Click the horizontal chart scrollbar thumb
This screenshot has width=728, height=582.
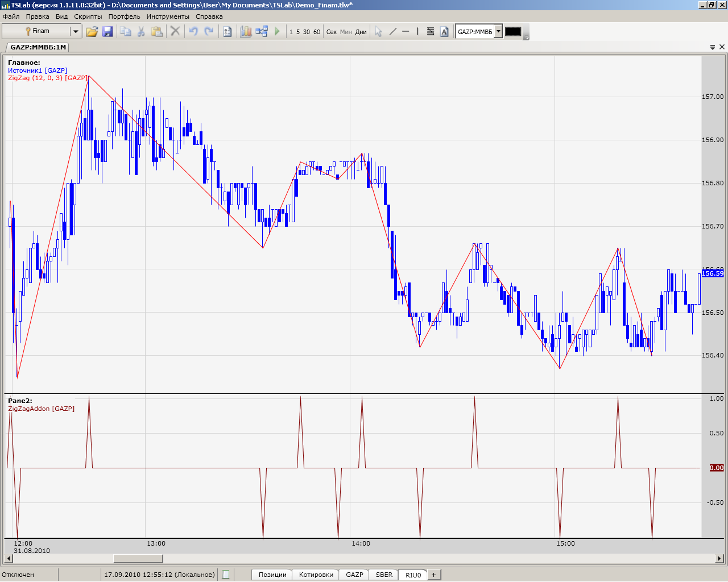click(138, 559)
